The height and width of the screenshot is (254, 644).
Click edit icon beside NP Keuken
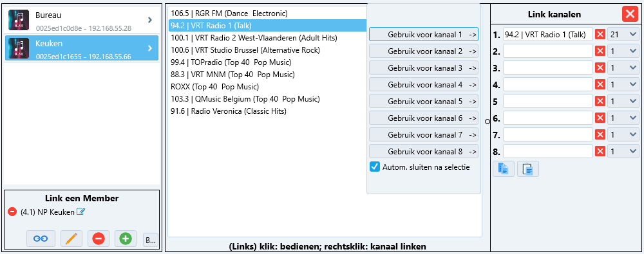pos(80,212)
